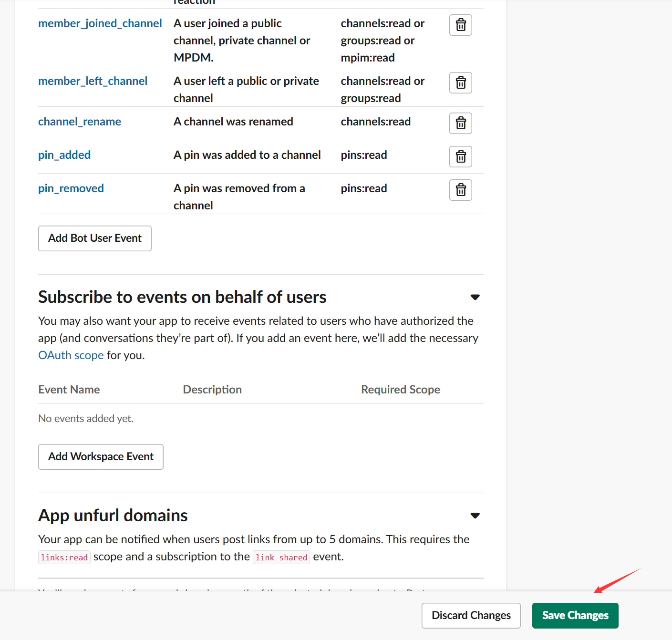Image resolution: width=672 pixels, height=640 pixels.
Task: Open the channel_rename event link
Action: tap(79, 122)
